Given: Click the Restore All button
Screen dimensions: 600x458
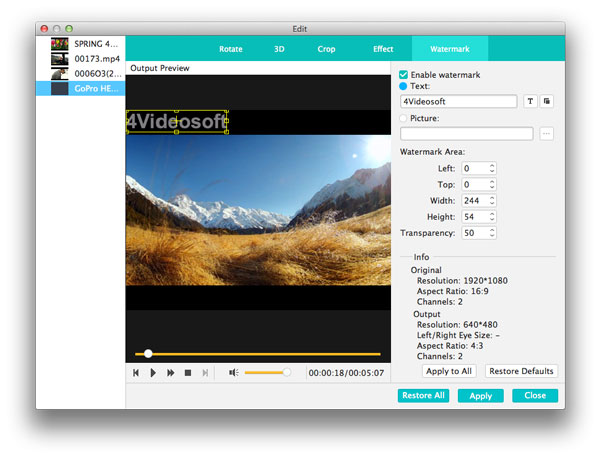Looking at the screenshot, I should coord(423,396).
